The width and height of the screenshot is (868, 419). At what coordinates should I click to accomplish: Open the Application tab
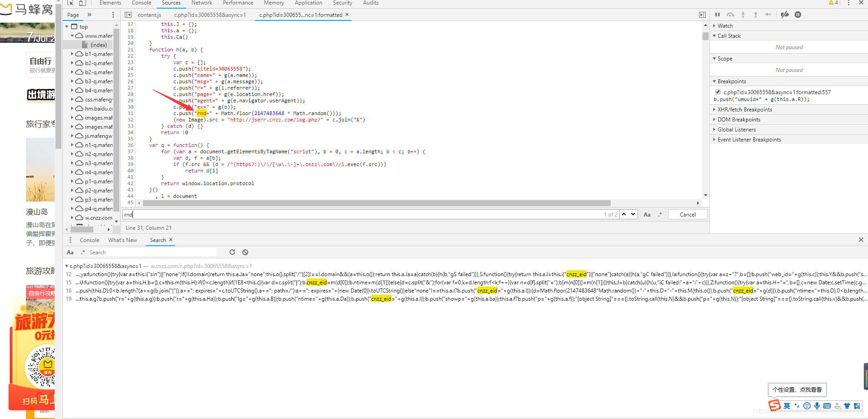click(x=308, y=3)
